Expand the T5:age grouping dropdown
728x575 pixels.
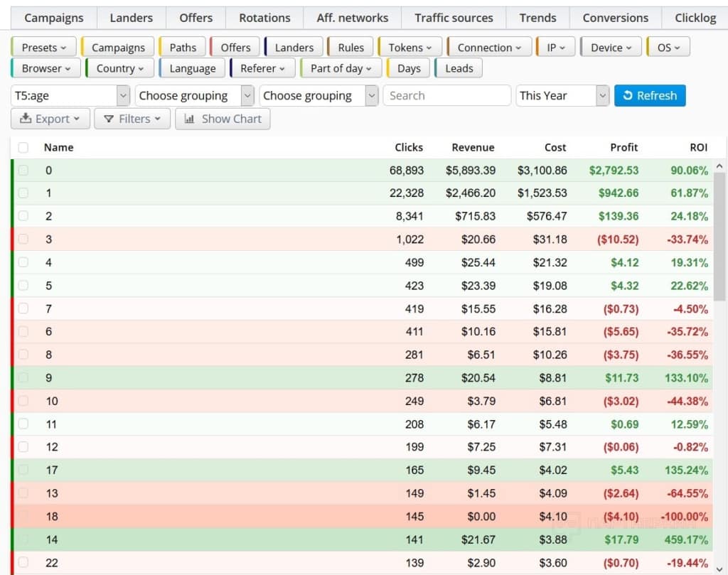pyautogui.click(x=70, y=95)
